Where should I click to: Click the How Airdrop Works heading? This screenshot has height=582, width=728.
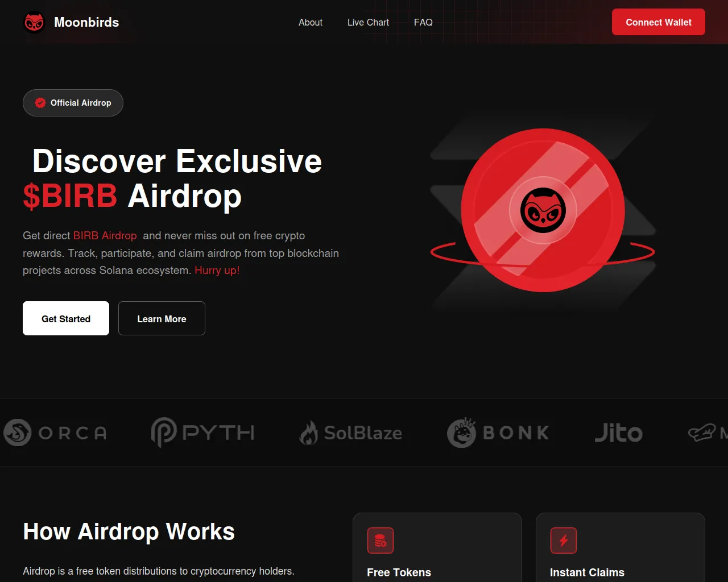[129, 531]
